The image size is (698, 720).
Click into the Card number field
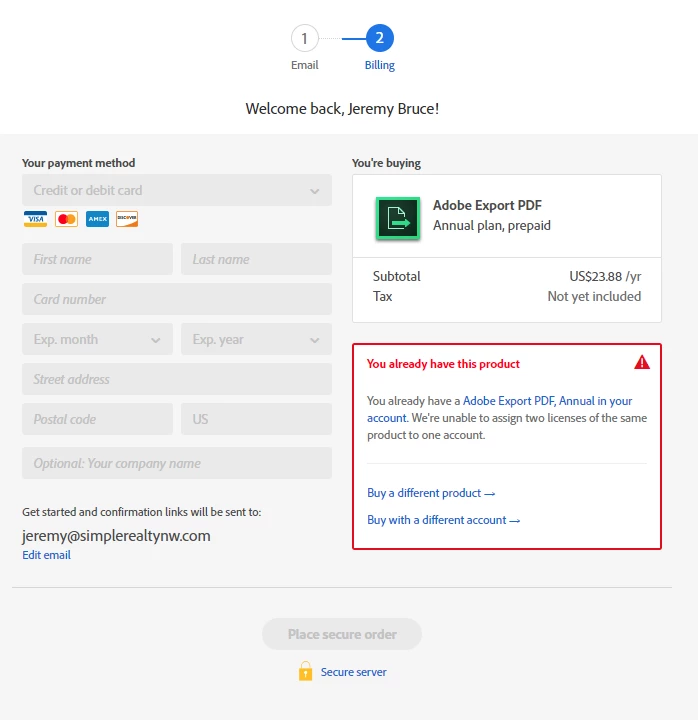[177, 299]
